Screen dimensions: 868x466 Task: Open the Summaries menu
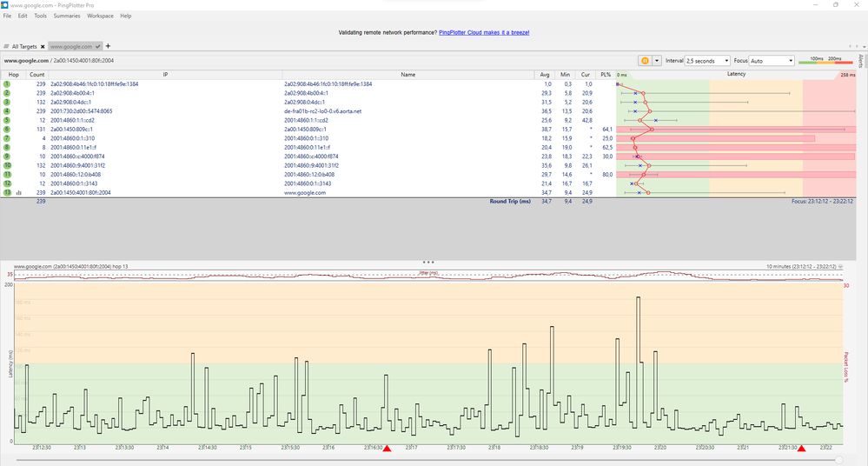(67, 16)
